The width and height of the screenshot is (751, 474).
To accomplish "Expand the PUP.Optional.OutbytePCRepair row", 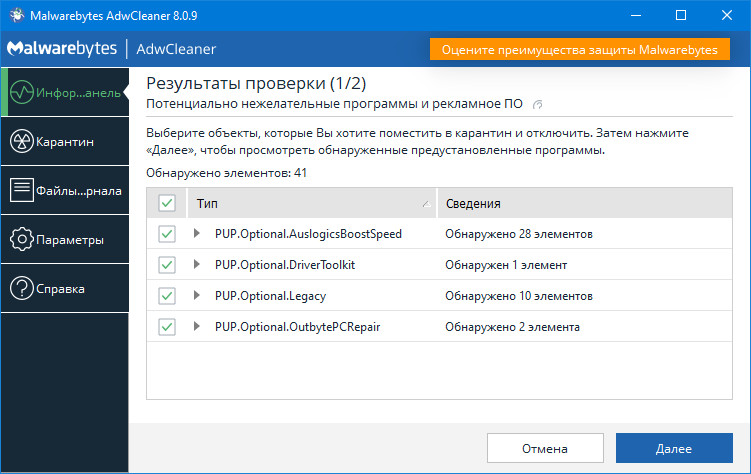I will (x=196, y=327).
